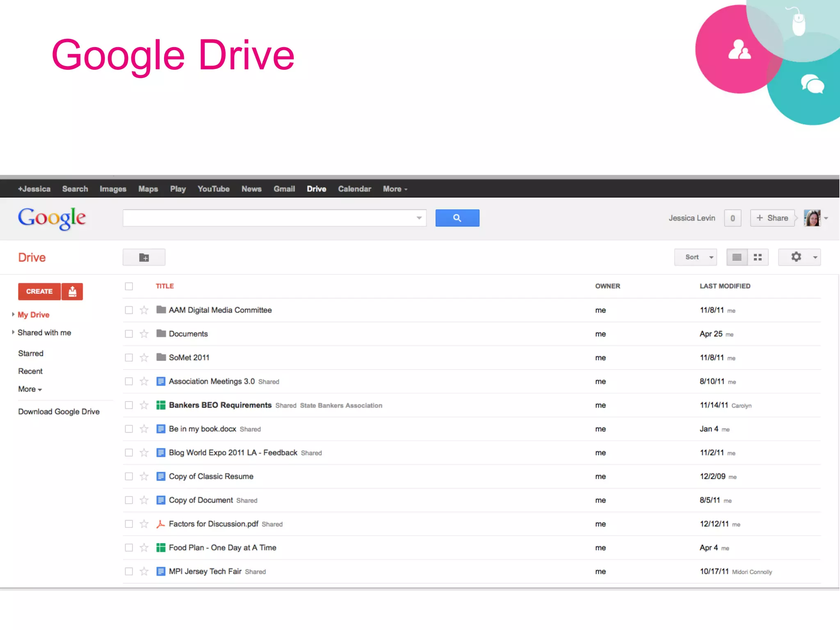The width and height of the screenshot is (840, 630).
Task: Open dropdown arrow beside the settings gear
Action: (x=815, y=257)
